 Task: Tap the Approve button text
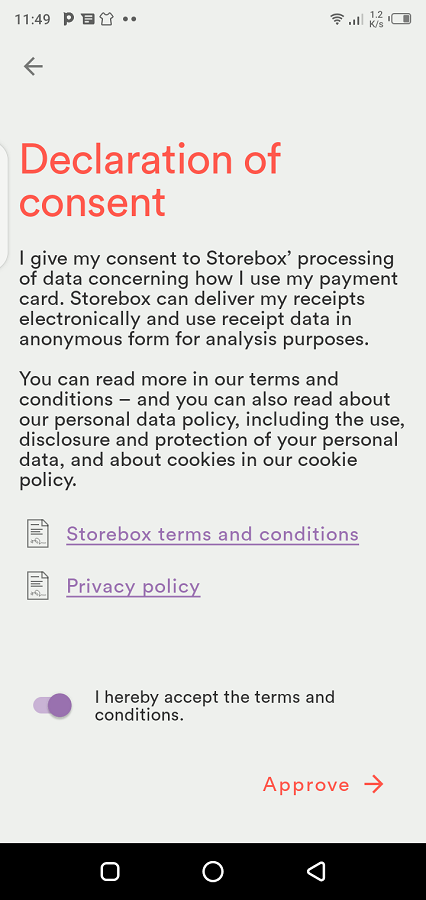point(306,785)
